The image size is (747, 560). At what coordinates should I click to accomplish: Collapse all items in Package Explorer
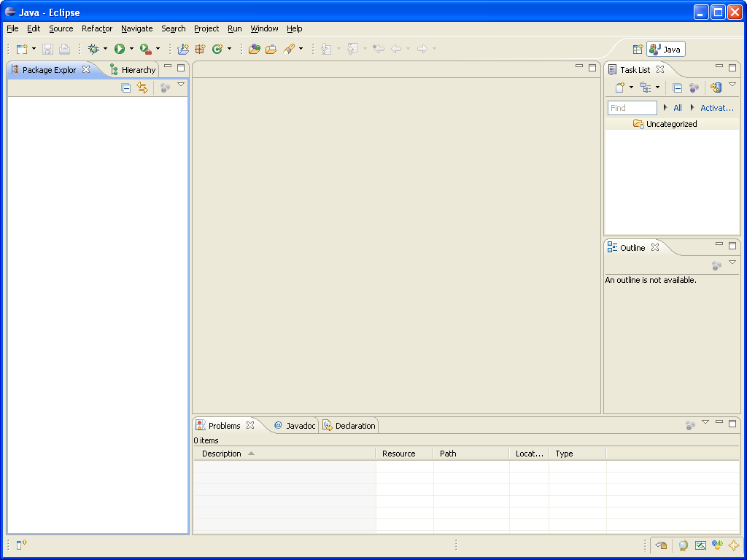click(x=125, y=87)
